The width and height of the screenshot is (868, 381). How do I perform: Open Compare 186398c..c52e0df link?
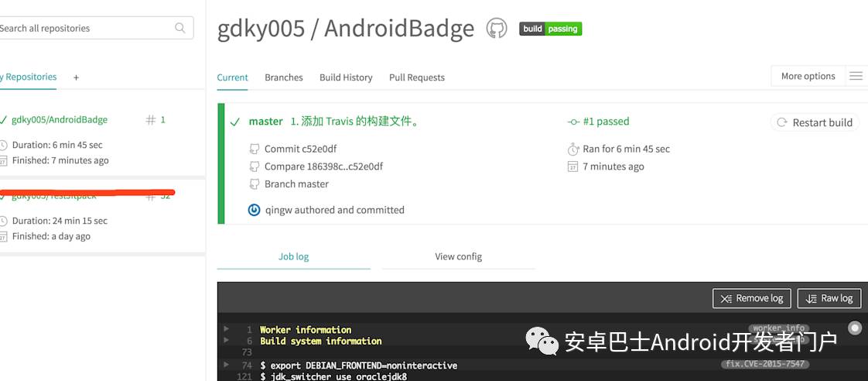(324, 166)
